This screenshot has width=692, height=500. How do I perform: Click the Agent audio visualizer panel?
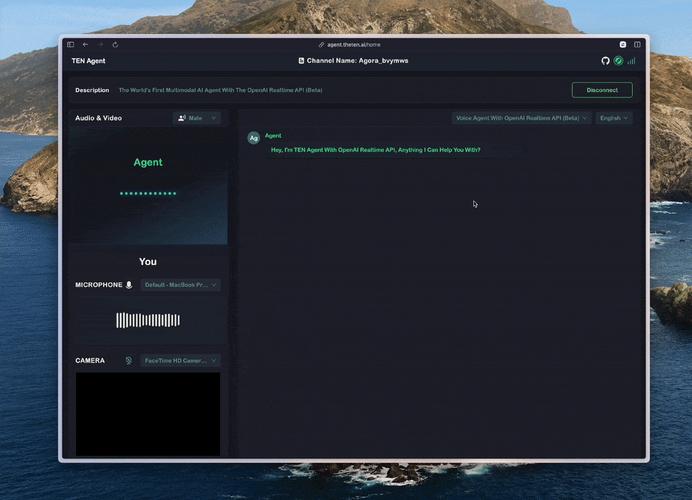coord(148,186)
